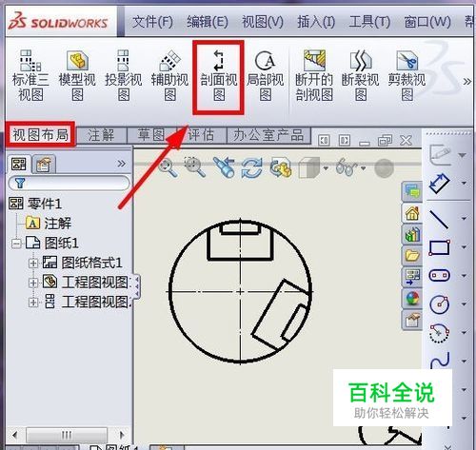Pick the Auxiliary View (辅助视图) tool
This screenshot has width=476, height=450.
click(x=169, y=75)
